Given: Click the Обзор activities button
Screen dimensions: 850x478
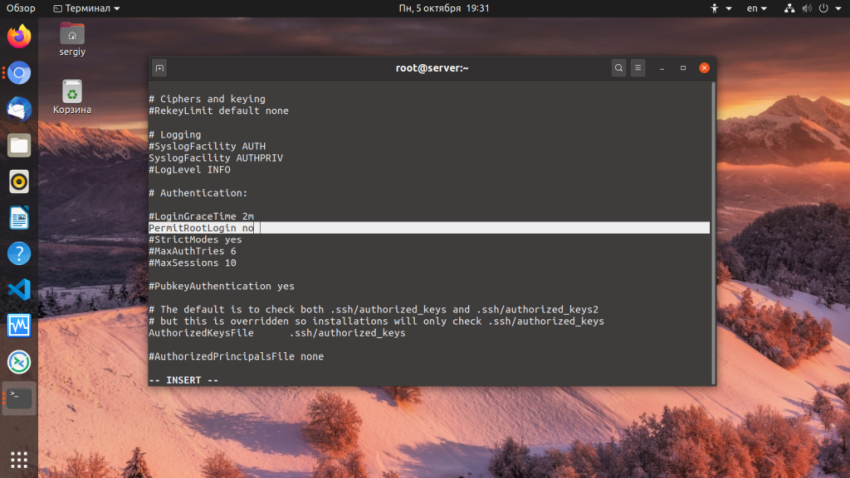Looking at the screenshot, I should [21, 8].
